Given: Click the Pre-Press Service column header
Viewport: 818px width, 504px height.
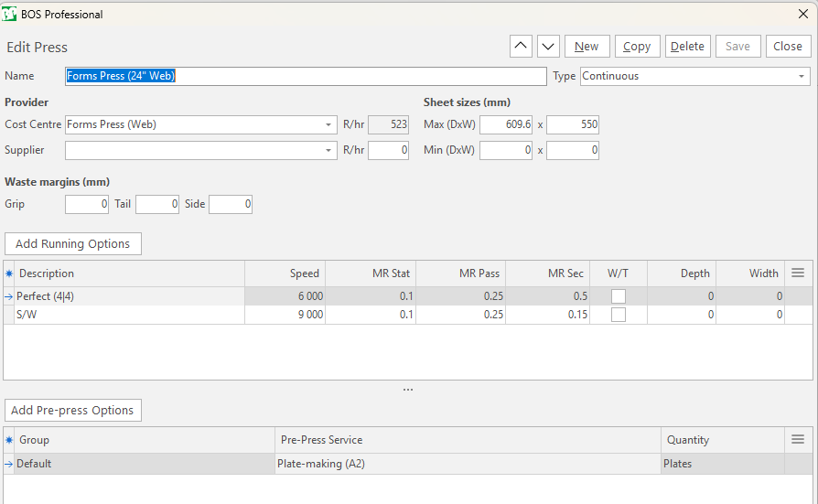Looking at the screenshot, I should tap(468, 440).
